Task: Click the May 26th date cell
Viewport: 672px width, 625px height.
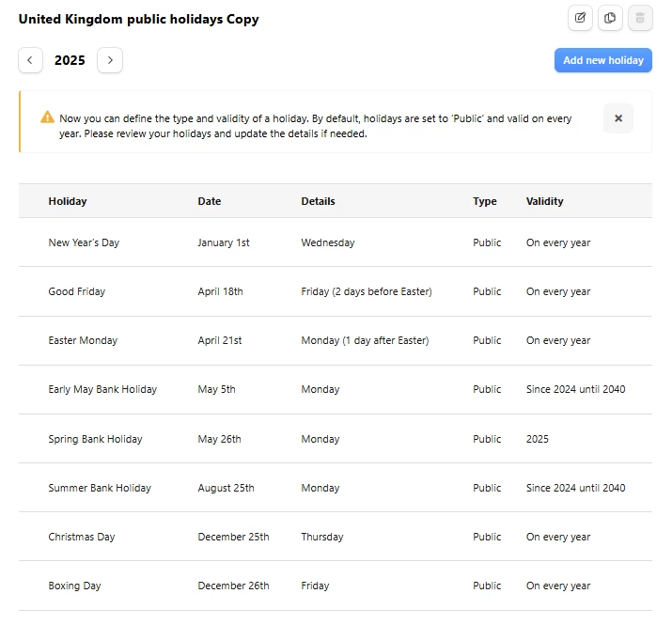Action: pos(219,439)
